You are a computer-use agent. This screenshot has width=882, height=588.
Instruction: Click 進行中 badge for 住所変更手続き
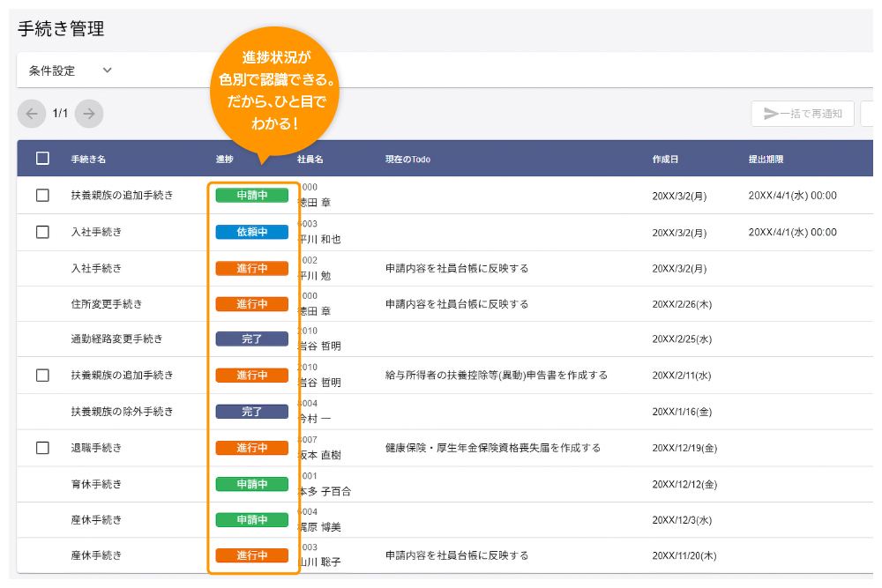click(252, 304)
